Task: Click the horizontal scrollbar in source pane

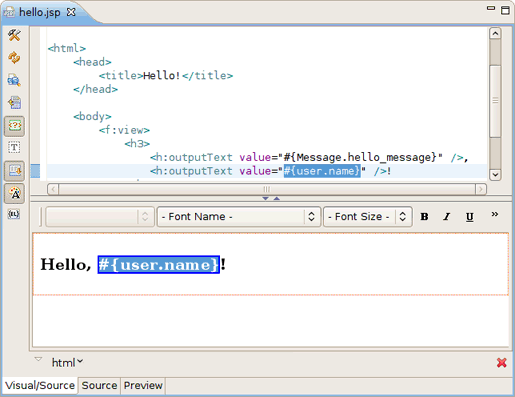Action: point(267,189)
